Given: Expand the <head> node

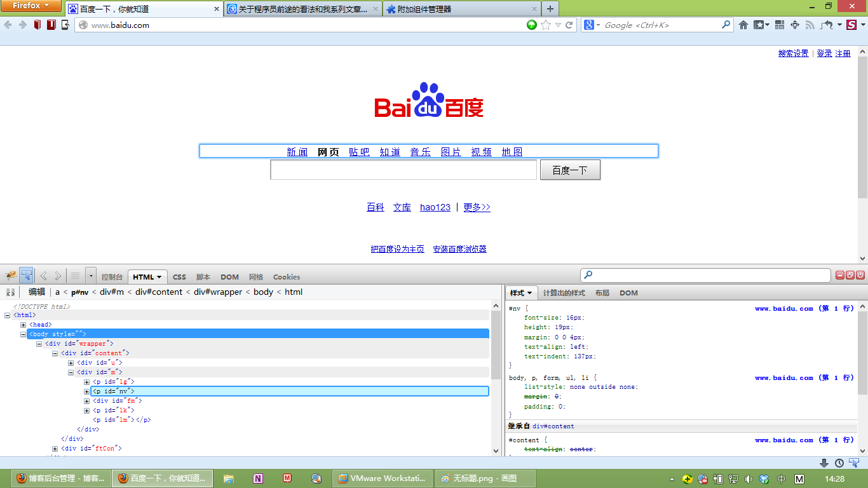Looking at the screenshot, I should point(23,325).
